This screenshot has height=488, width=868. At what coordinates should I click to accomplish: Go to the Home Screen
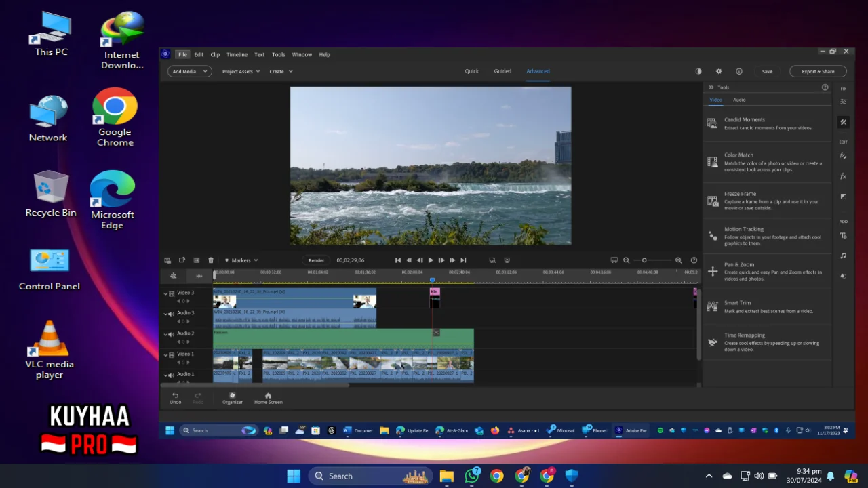tap(268, 398)
